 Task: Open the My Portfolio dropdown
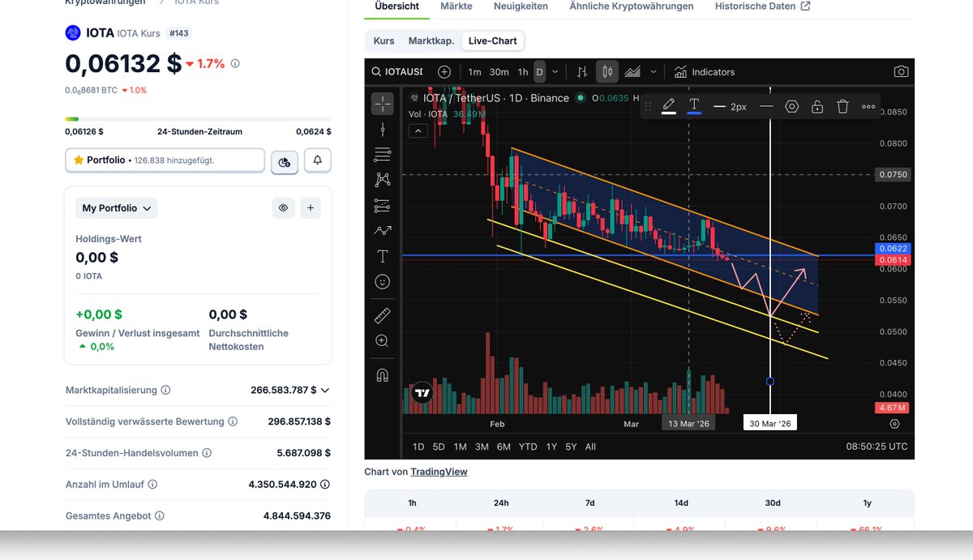pyautogui.click(x=117, y=208)
